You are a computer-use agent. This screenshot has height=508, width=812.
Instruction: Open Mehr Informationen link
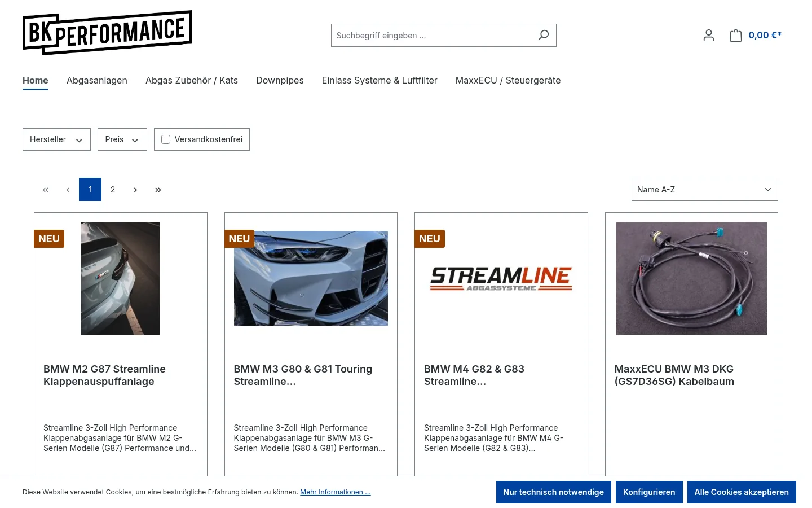click(336, 492)
